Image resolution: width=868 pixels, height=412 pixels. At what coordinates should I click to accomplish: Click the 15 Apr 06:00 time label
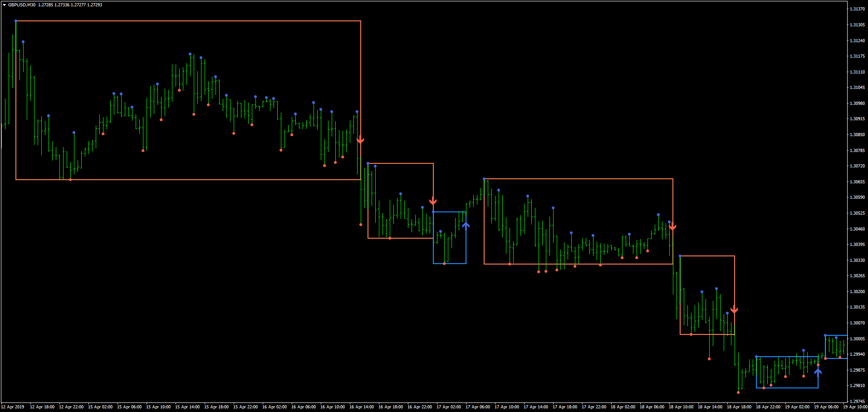coord(129,407)
